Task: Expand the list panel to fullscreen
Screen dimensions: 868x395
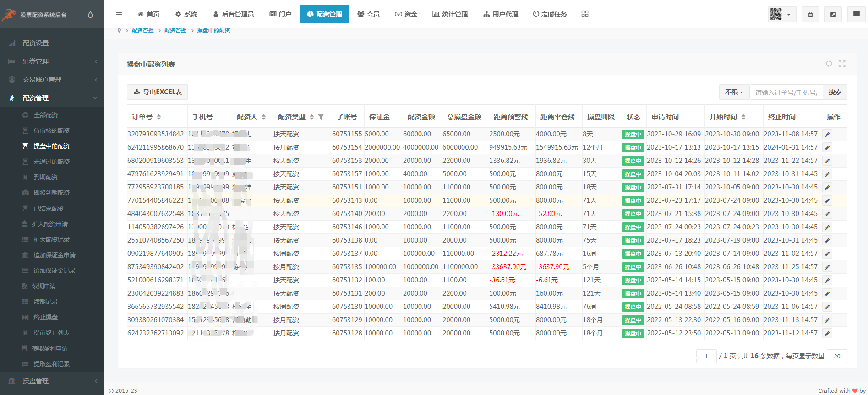Action: 842,64
